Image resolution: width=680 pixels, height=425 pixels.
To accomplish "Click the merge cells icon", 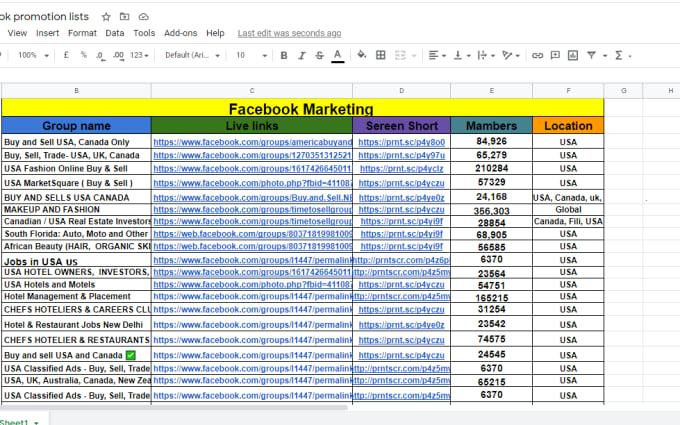I will tap(400, 55).
